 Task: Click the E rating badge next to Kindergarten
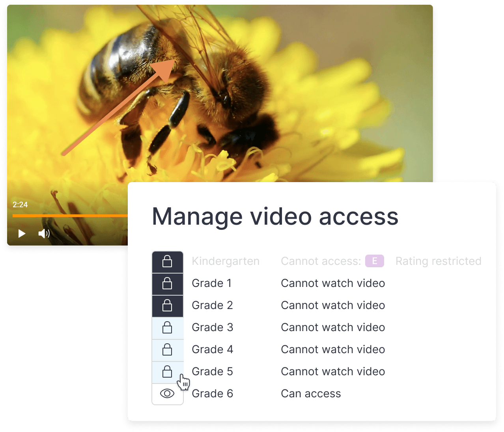pyautogui.click(x=374, y=261)
